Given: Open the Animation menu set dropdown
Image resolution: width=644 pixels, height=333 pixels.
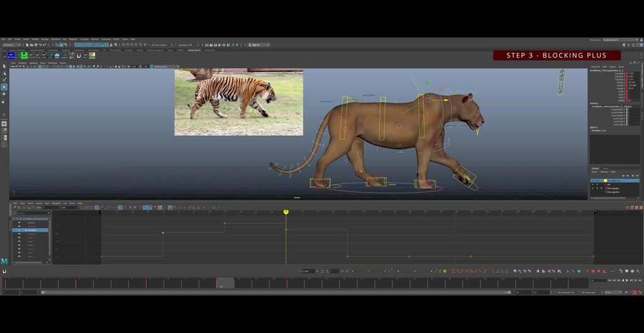Looking at the screenshot, I should (12, 45).
